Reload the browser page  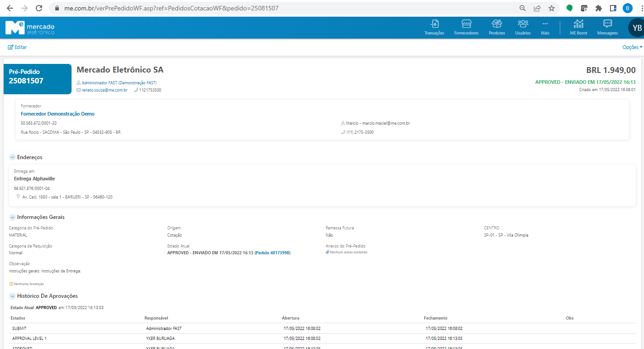[x=39, y=8]
